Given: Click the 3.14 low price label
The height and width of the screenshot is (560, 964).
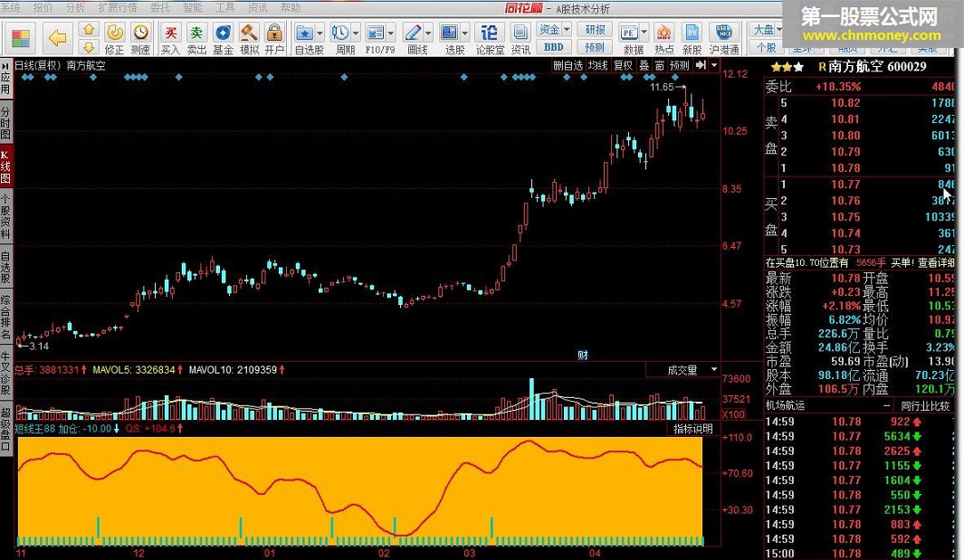Looking at the screenshot, I should point(39,346).
